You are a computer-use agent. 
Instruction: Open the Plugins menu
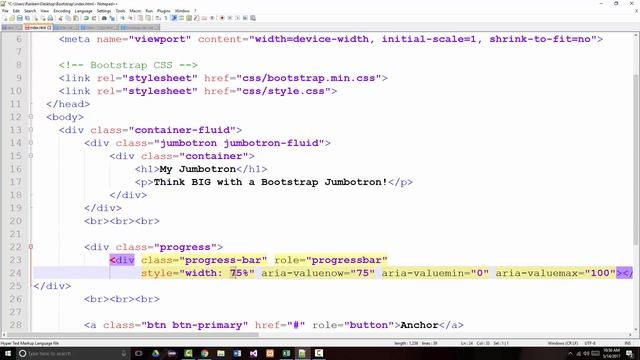(164, 11)
